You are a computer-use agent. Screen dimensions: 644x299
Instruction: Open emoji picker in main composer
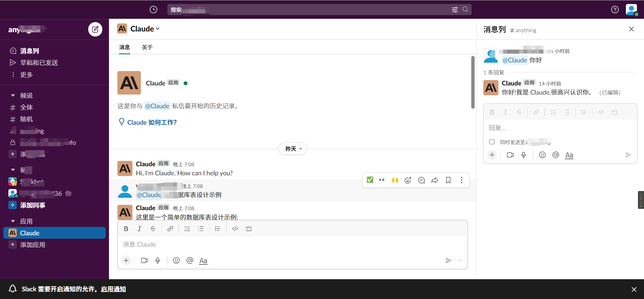[x=176, y=260]
